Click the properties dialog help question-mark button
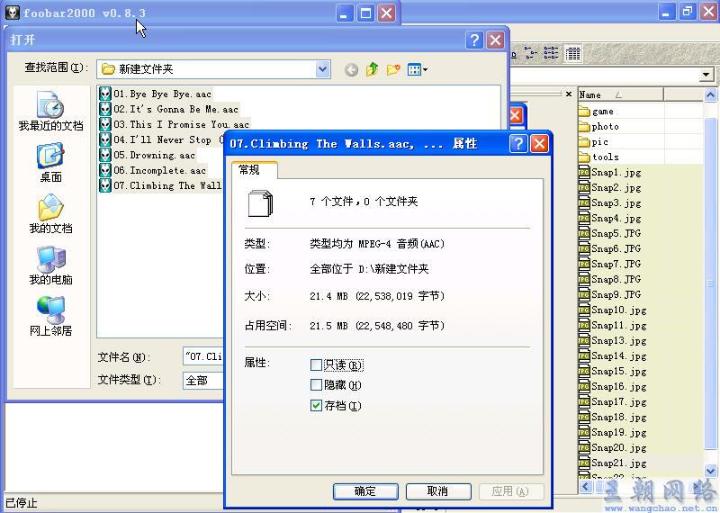This screenshot has height=513, width=720. tap(518, 144)
